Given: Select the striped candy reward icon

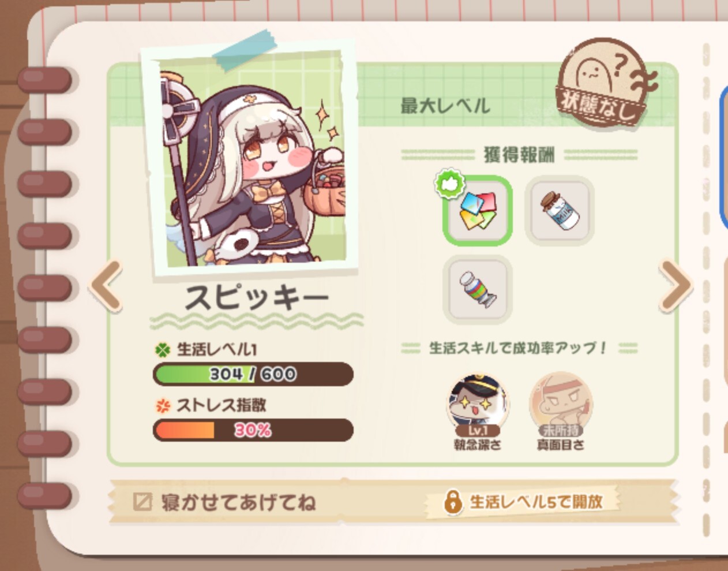Looking at the screenshot, I should tap(478, 290).
